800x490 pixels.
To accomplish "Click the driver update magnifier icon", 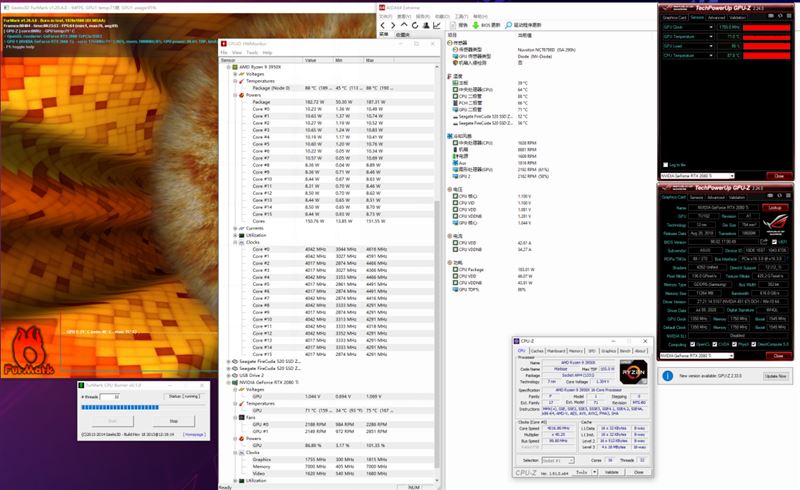I will (x=509, y=25).
